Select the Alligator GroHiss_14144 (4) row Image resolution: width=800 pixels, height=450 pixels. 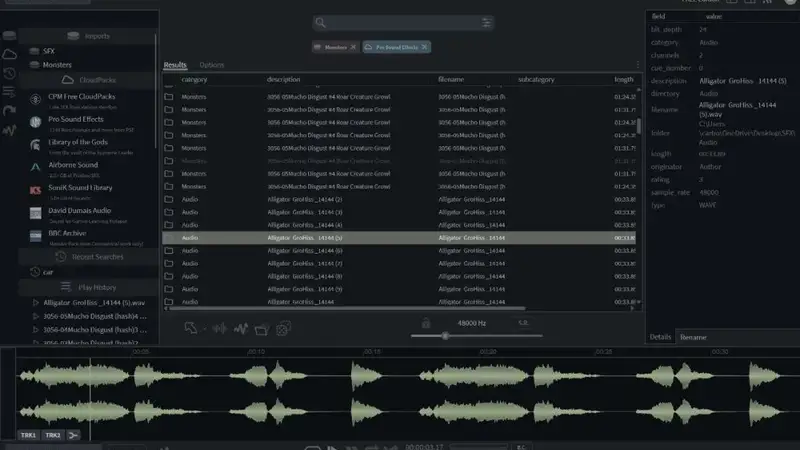399,225
